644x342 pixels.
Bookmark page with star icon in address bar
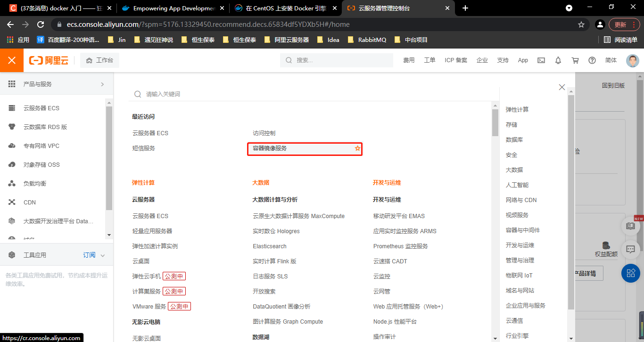point(581,24)
